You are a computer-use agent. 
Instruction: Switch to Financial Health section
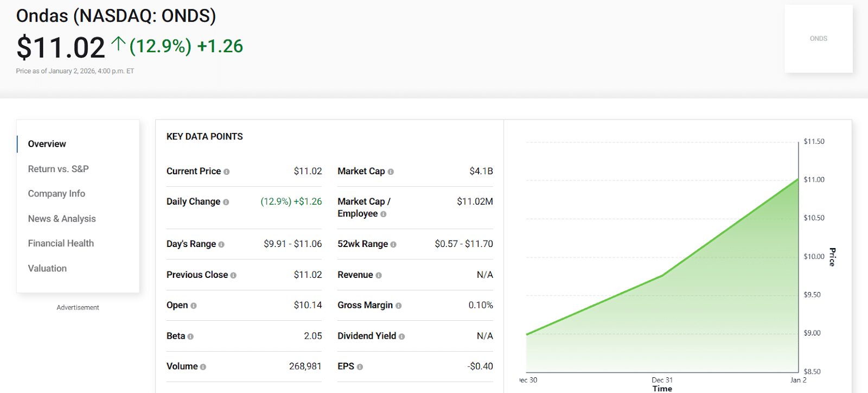[61, 243]
